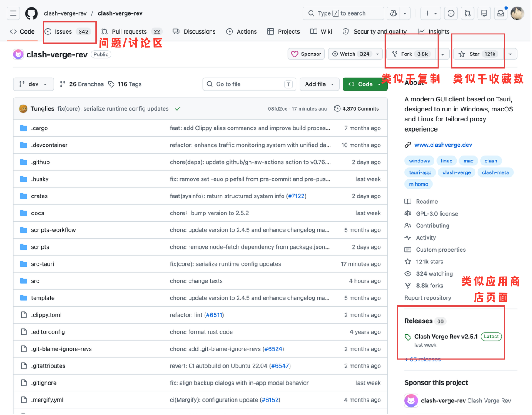
Task: View the 4,370 Commits history
Action: click(357, 109)
